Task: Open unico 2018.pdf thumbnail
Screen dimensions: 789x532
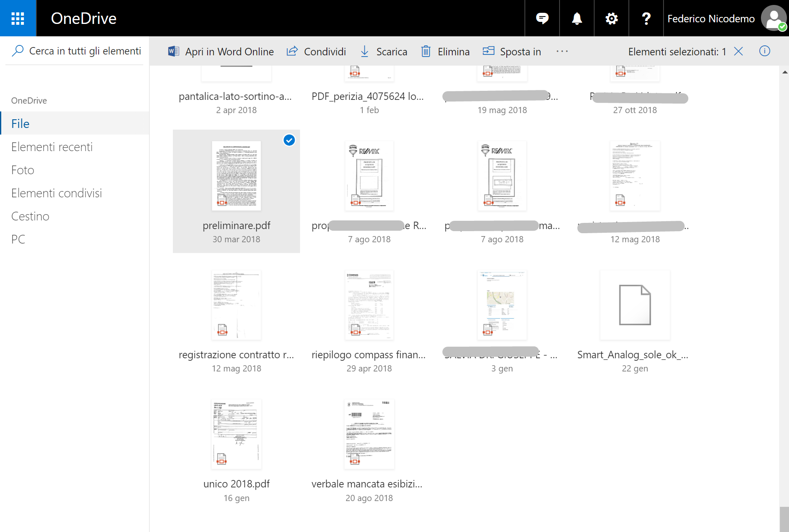Action: [x=236, y=434]
